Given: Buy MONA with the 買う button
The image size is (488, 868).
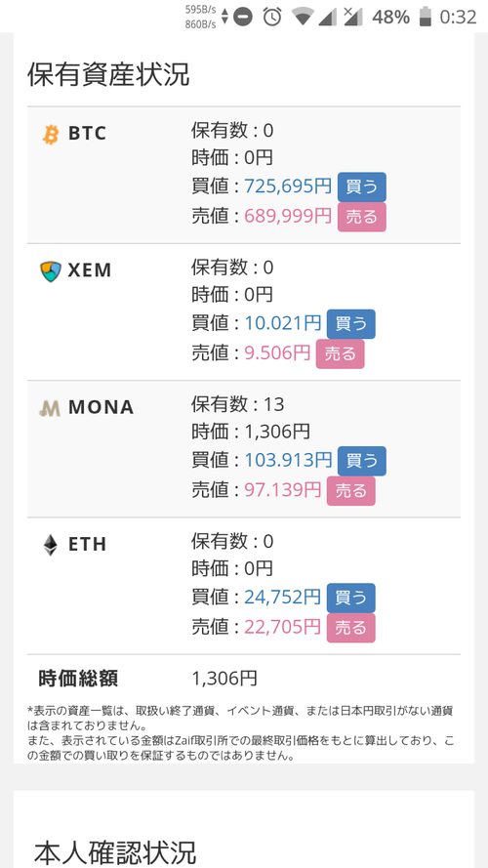Looking at the screenshot, I should coord(362,461).
